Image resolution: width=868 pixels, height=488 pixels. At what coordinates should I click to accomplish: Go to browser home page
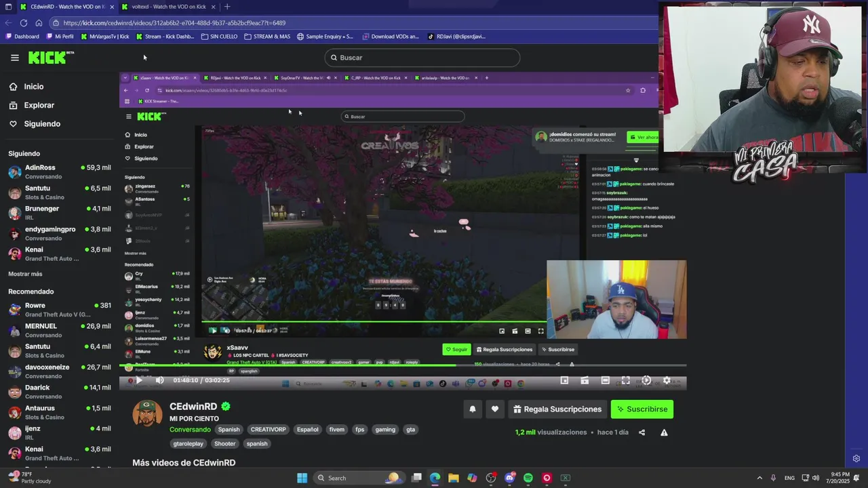(x=39, y=22)
